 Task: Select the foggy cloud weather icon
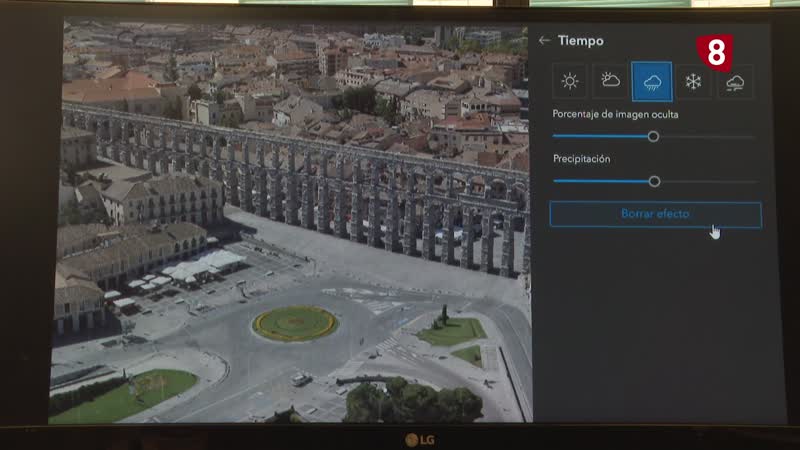pos(735,82)
